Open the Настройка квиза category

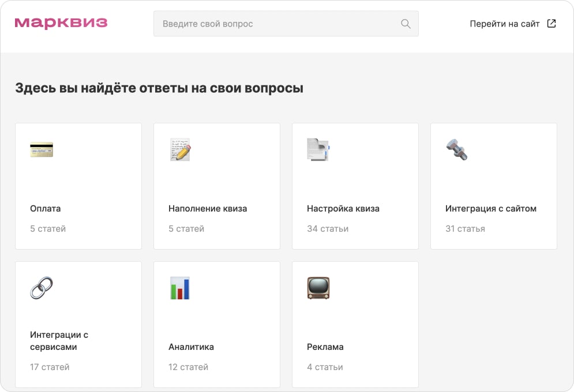(355, 186)
